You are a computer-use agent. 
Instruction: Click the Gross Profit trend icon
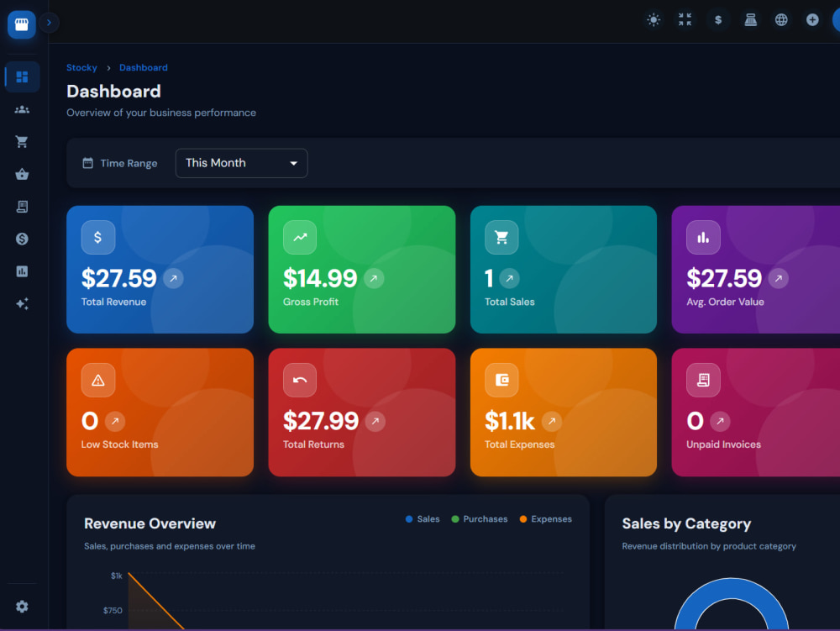coord(300,237)
